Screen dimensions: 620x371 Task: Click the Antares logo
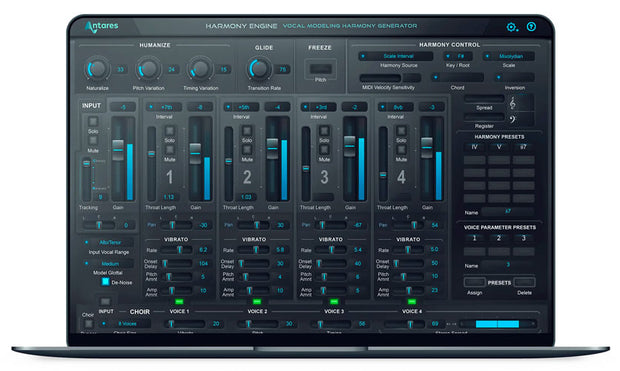pos(102,26)
